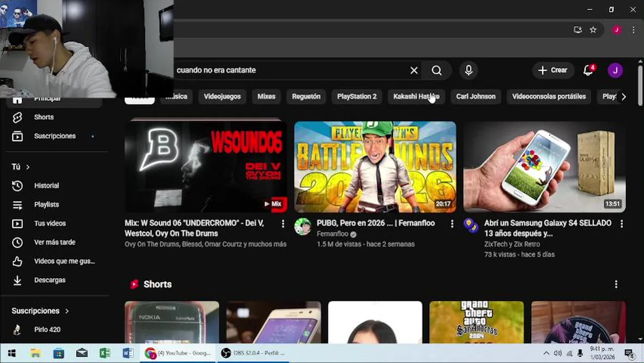Open options menu for the Samsung Galaxy S4 video
644x363 pixels.
621,223
